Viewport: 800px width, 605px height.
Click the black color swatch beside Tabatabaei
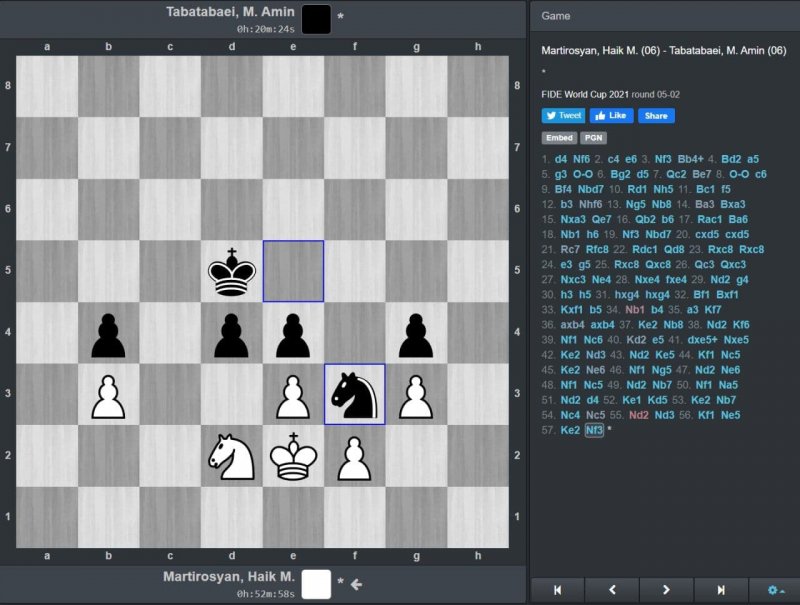point(316,18)
